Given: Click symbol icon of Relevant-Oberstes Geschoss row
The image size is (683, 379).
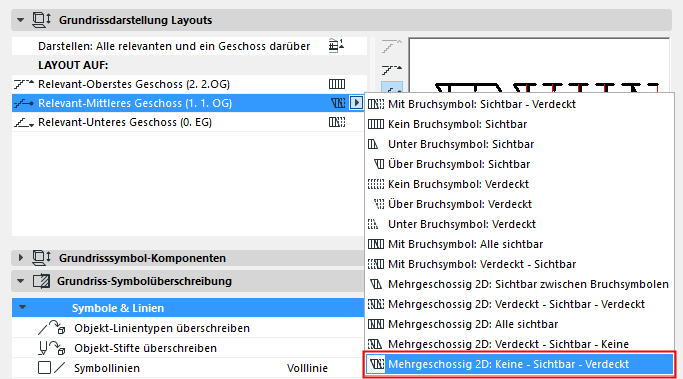Looking at the screenshot, I should click(337, 84).
